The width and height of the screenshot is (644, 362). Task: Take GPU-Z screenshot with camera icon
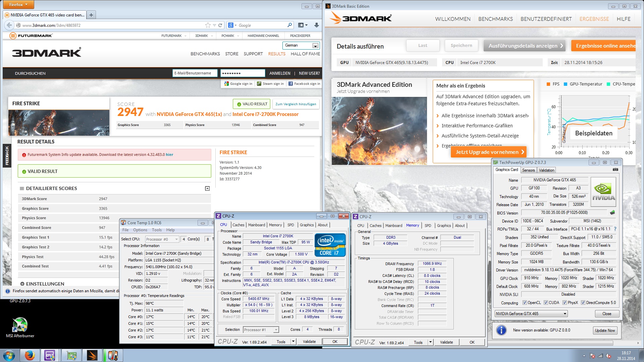(615, 170)
